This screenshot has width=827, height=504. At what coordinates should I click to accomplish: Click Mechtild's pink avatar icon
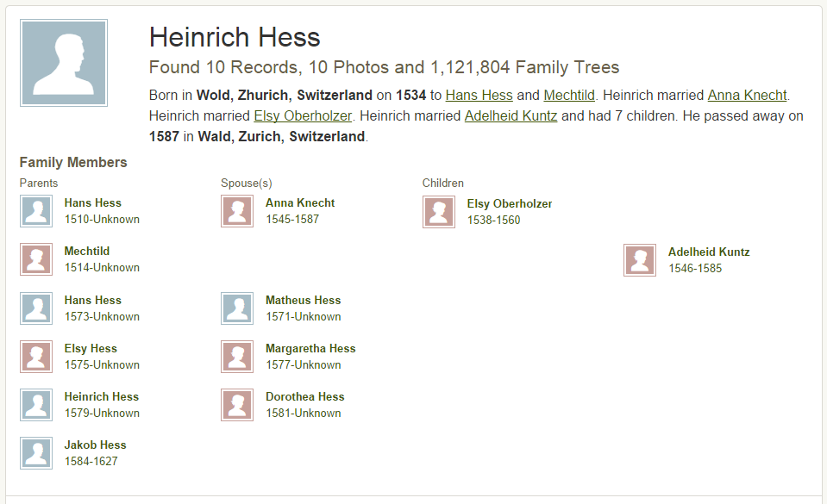coord(36,259)
